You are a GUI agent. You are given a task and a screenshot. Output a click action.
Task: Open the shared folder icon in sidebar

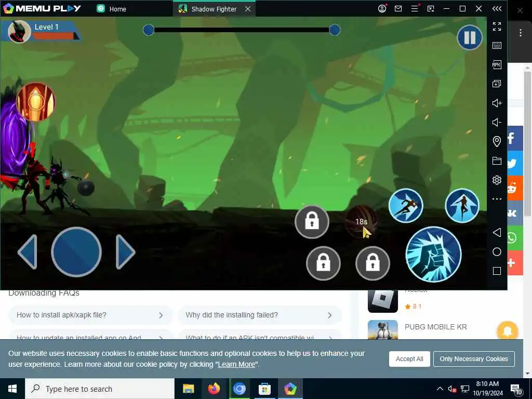click(x=497, y=161)
